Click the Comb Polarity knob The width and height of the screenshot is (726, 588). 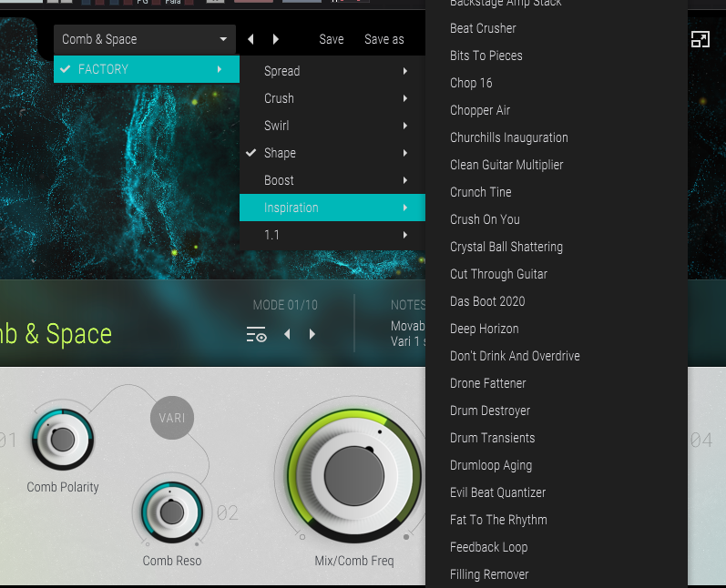(63, 439)
